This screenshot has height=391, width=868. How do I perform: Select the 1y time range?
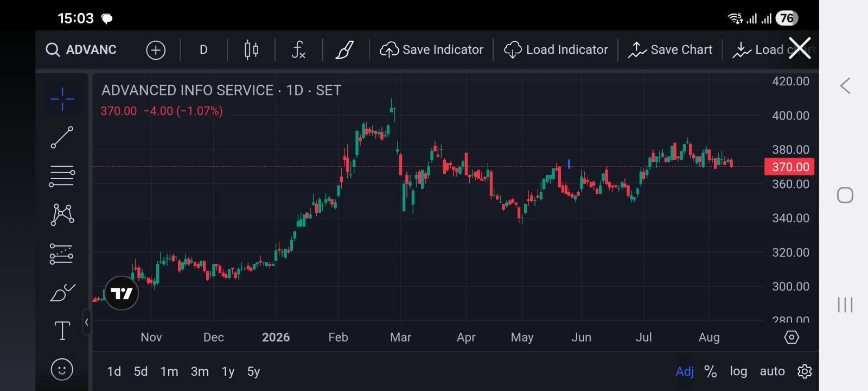click(x=228, y=371)
